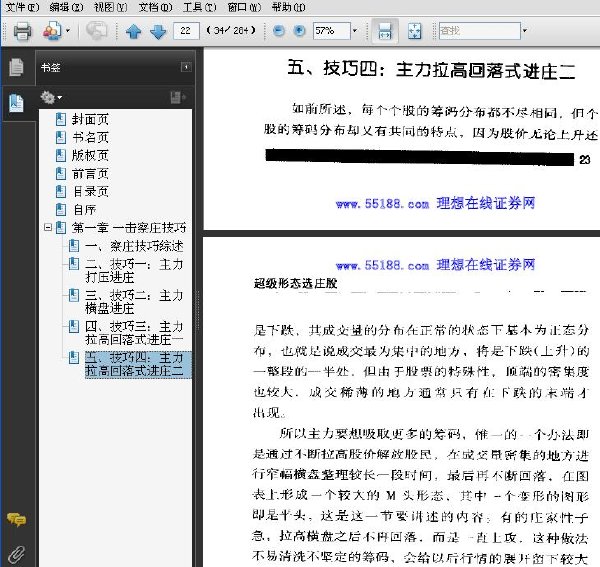This screenshot has height=567, width=600.
Task: Click the page number field showing 22
Action: tap(186, 31)
